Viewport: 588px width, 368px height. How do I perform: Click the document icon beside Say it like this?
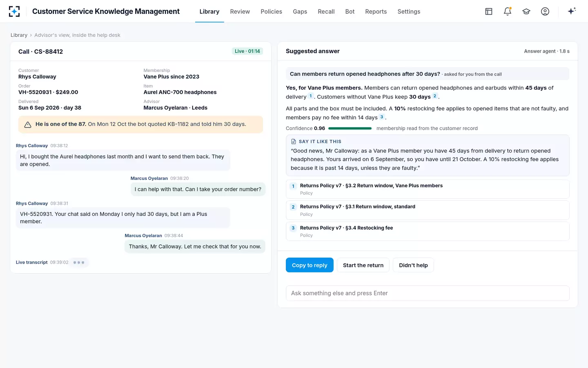[294, 141]
